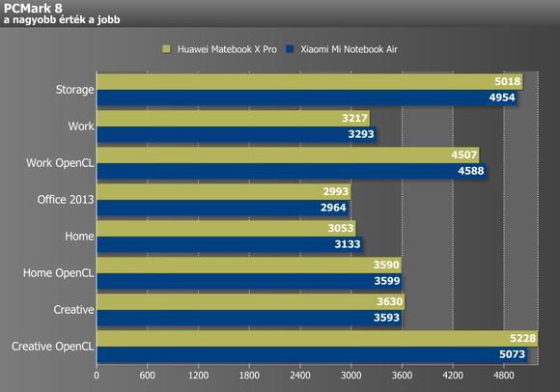The height and width of the screenshot is (392, 560).
Task: Click the Home OpenCL value 3599
Action: (387, 281)
